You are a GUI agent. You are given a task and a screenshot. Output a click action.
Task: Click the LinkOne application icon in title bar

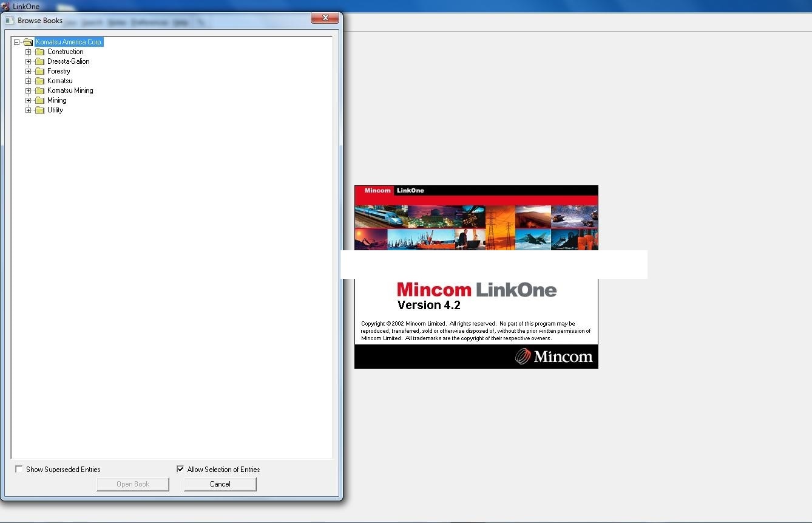pos(5,7)
